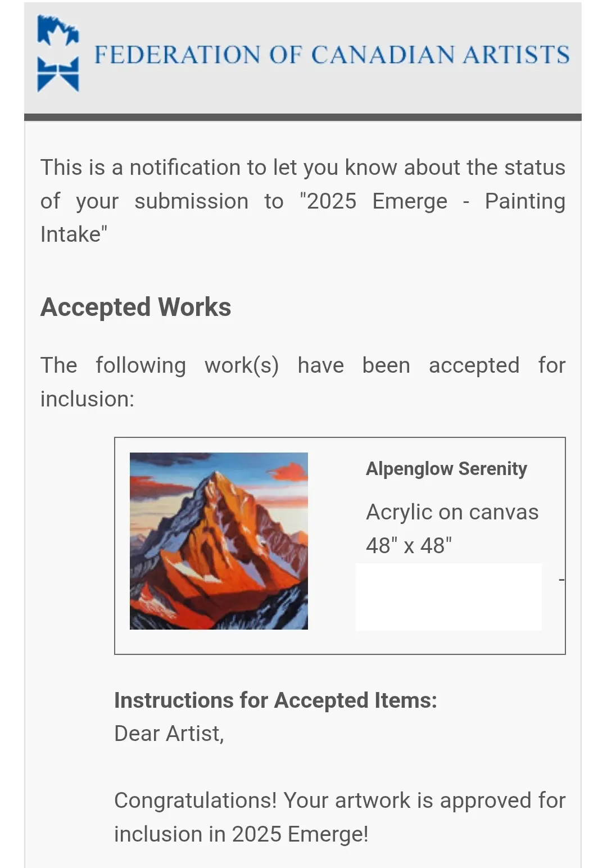Viewport: 607px width, 868px height.
Task: Click the small dash right of the white box
Action: coord(561,579)
